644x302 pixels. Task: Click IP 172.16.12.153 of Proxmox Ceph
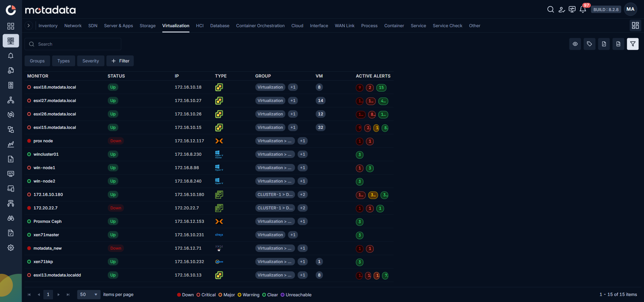click(190, 221)
